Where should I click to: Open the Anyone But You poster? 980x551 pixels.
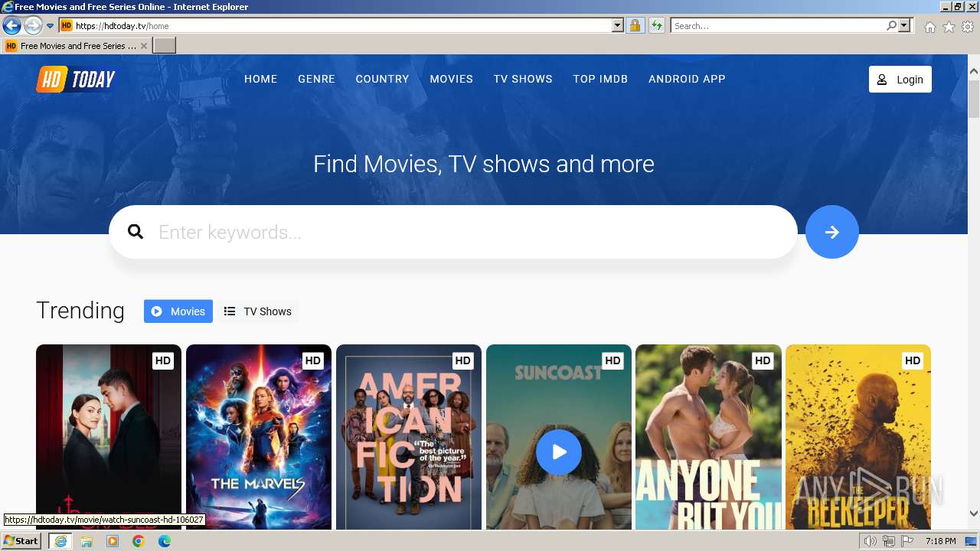pos(708,436)
